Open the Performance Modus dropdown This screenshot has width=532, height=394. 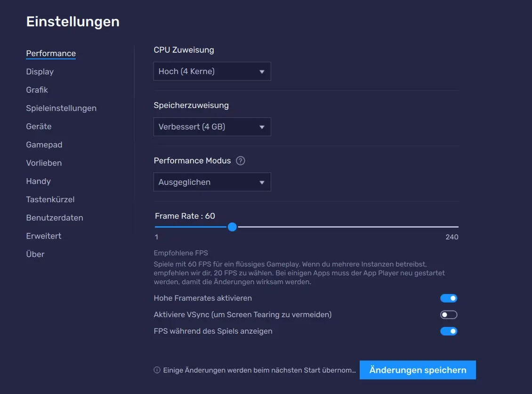pyautogui.click(x=212, y=182)
